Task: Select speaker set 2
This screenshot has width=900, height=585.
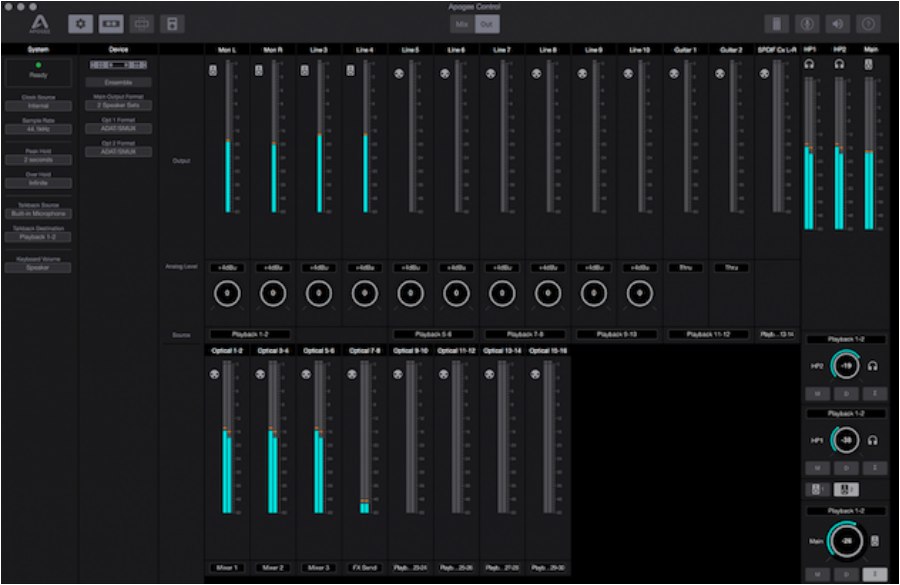Action: [845, 489]
